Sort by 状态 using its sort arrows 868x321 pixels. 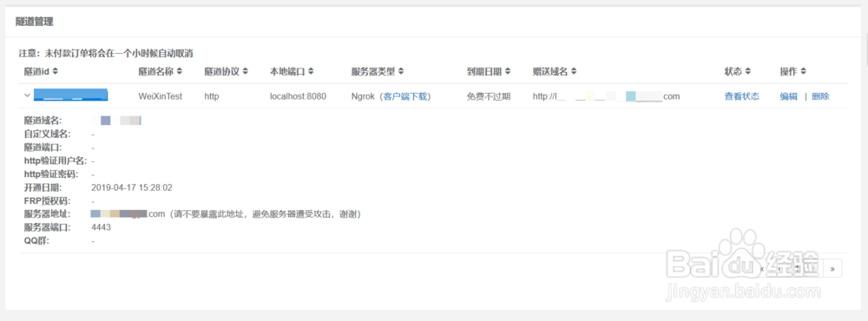click(x=748, y=71)
